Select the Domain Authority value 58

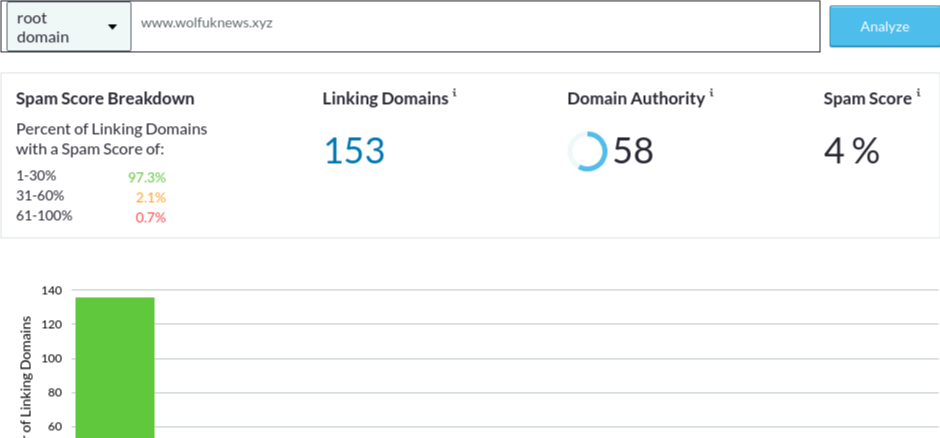pos(633,151)
